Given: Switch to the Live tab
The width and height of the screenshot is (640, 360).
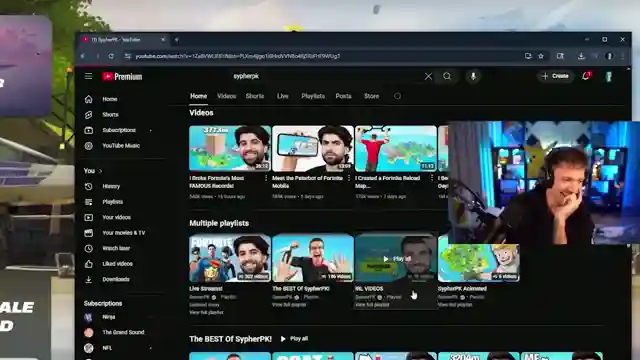Looking at the screenshot, I should pos(282,96).
